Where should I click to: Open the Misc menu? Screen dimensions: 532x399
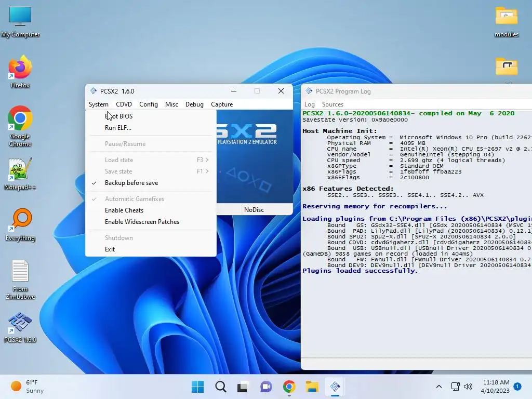point(171,104)
